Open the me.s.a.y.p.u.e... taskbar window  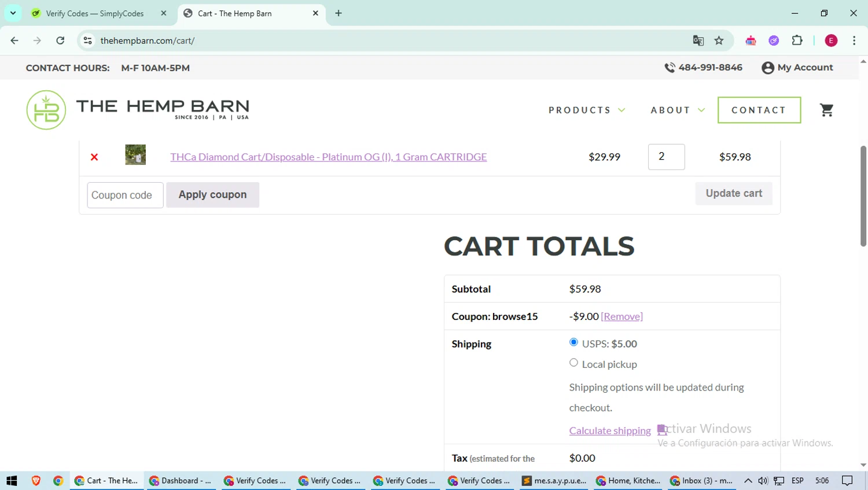click(x=554, y=481)
